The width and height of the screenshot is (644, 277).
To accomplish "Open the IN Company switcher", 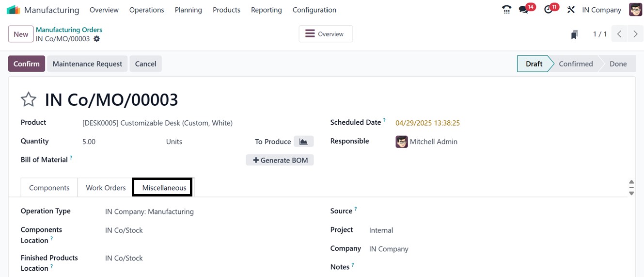I will (601, 10).
